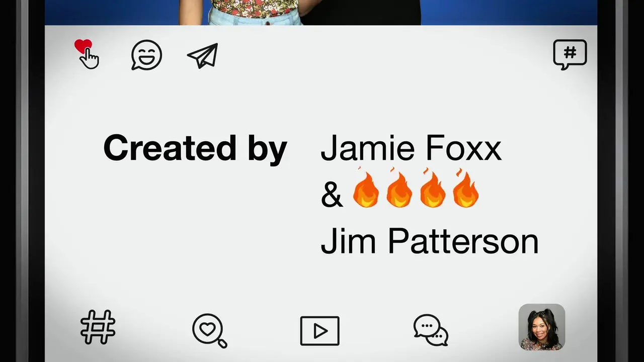Open the heart search magnifier icon
The image size is (644, 362).
(x=209, y=330)
